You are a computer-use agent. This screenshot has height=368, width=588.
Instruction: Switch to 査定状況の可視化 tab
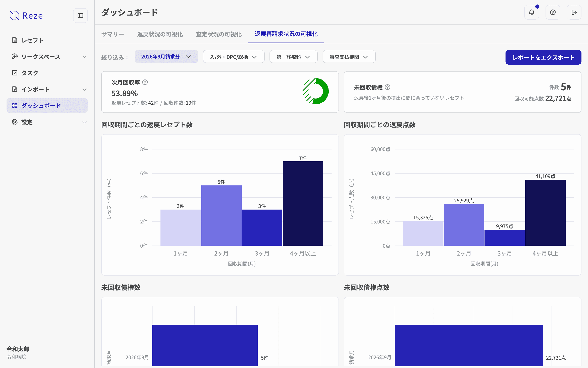(x=219, y=34)
